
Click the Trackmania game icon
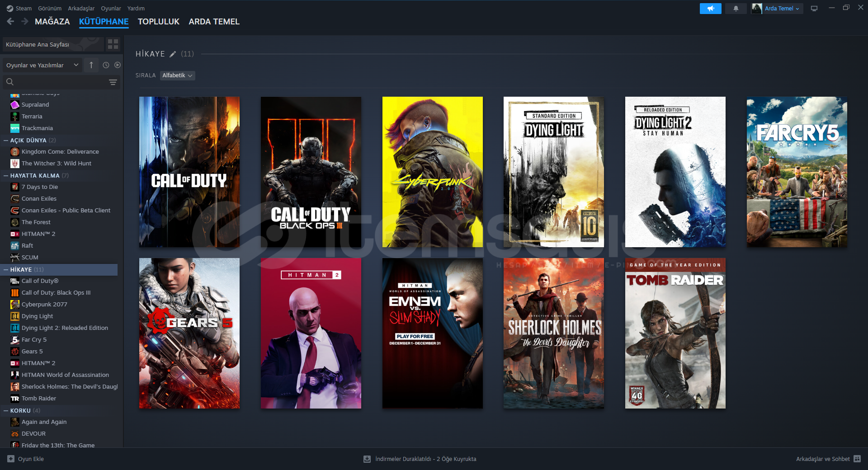click(15, 128)
